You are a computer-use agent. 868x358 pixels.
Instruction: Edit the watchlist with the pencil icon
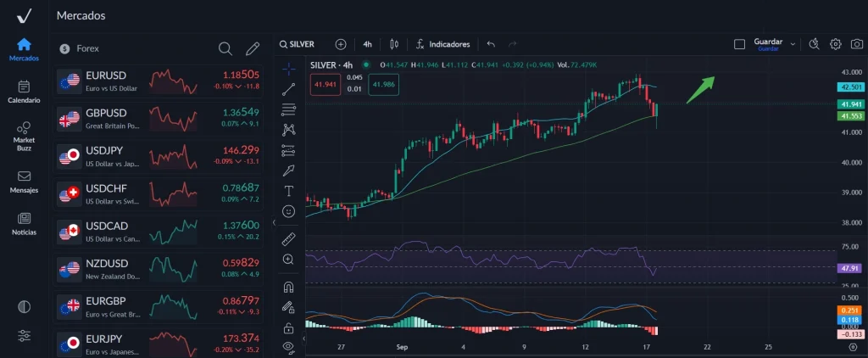tap(253, 48)
